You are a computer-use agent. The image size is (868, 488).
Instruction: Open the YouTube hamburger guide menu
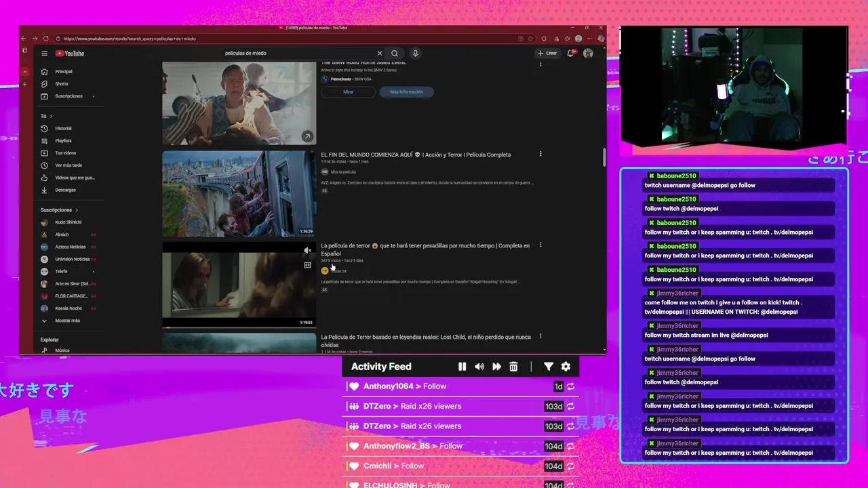(x=44, y=54)
